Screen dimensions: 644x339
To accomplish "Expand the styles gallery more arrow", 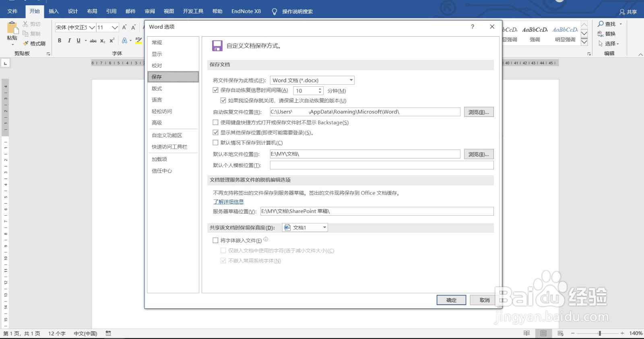I will point(584,42).
